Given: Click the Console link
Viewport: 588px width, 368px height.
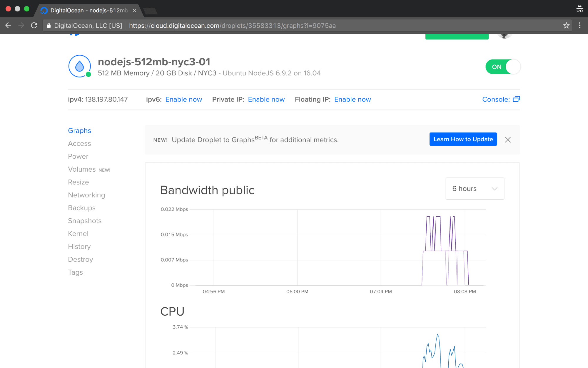Looking at the screenshot, I should coord(496,100).
